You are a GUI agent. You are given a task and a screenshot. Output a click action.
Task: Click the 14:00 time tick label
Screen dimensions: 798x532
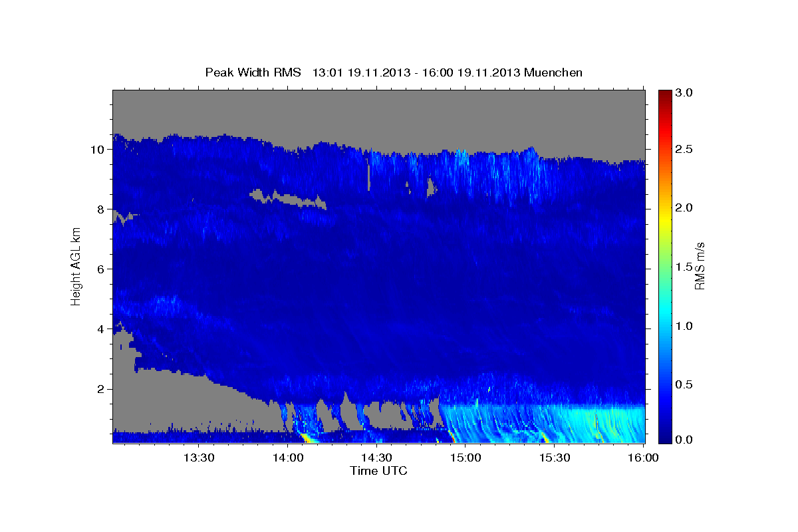tap(287, 458)
